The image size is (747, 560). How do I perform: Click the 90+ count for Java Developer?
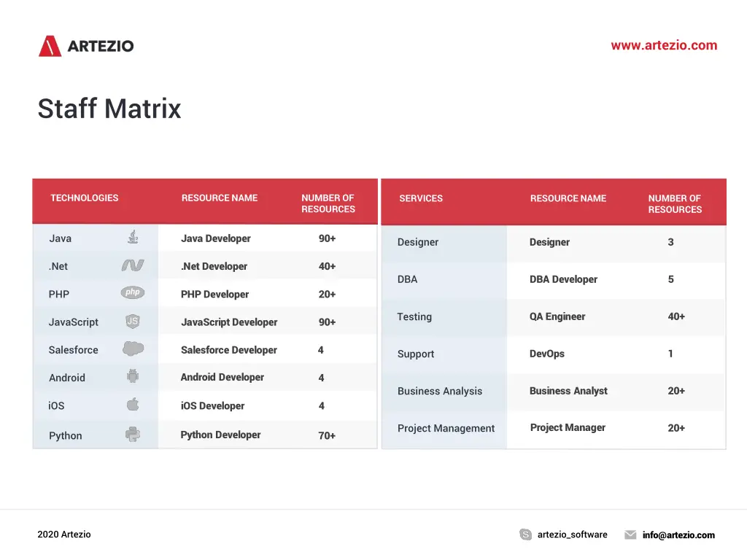[x=328, y=238]
